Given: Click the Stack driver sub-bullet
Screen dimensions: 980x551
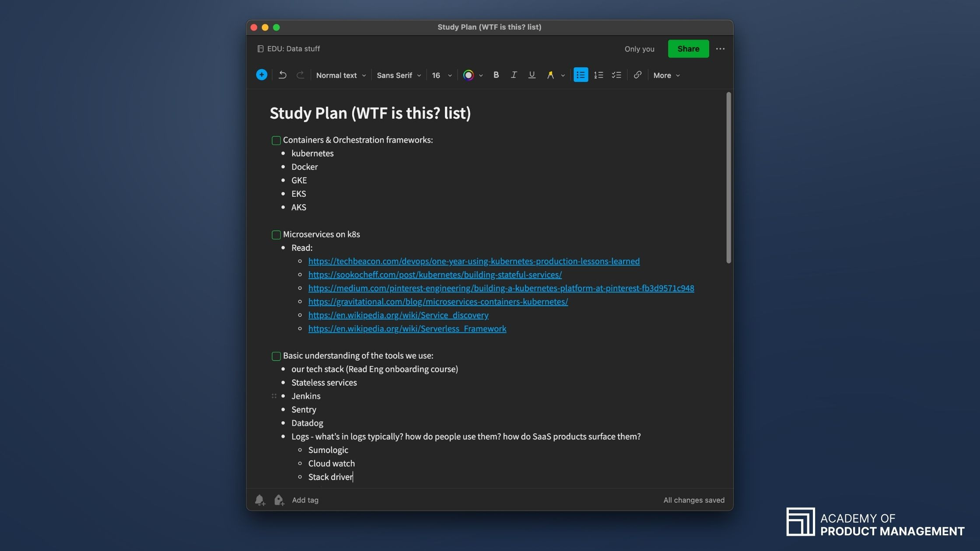Looking at the screenshot, I should [330, 477].
